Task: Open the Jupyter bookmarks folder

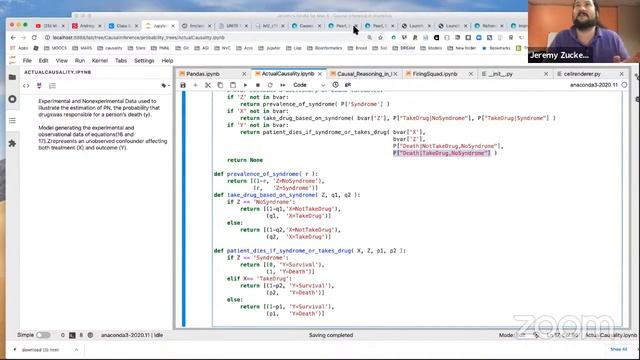Action: 270,48
